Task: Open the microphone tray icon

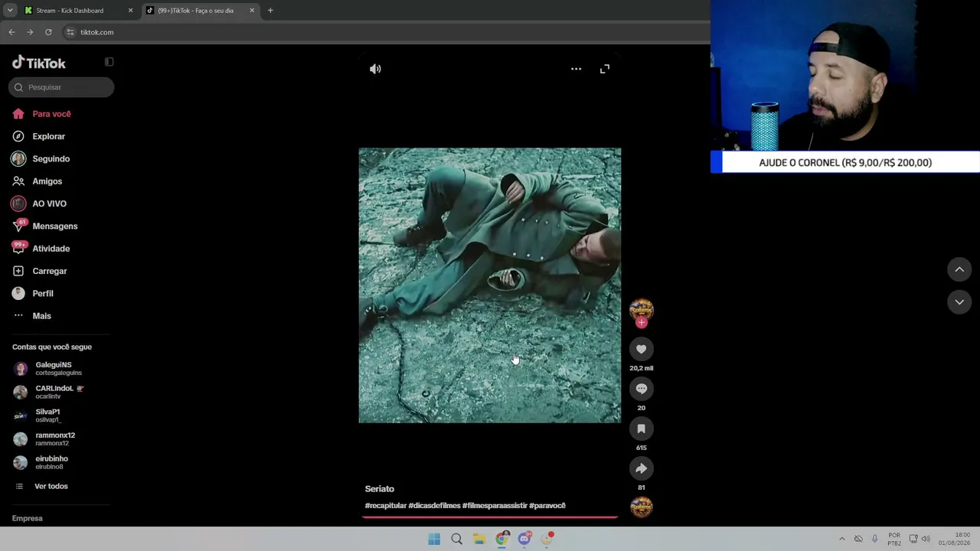Action: point(875,539)
